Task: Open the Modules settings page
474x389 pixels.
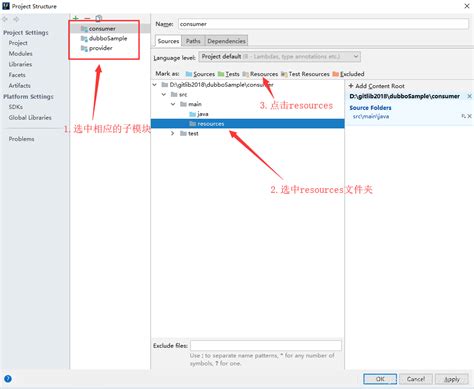Action: (x=20, y=53)
